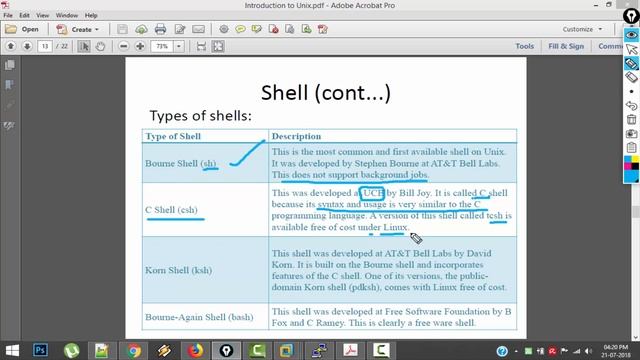Switch to Chrome in the taskbar
640x360 pixels.
tap(133, 351)
